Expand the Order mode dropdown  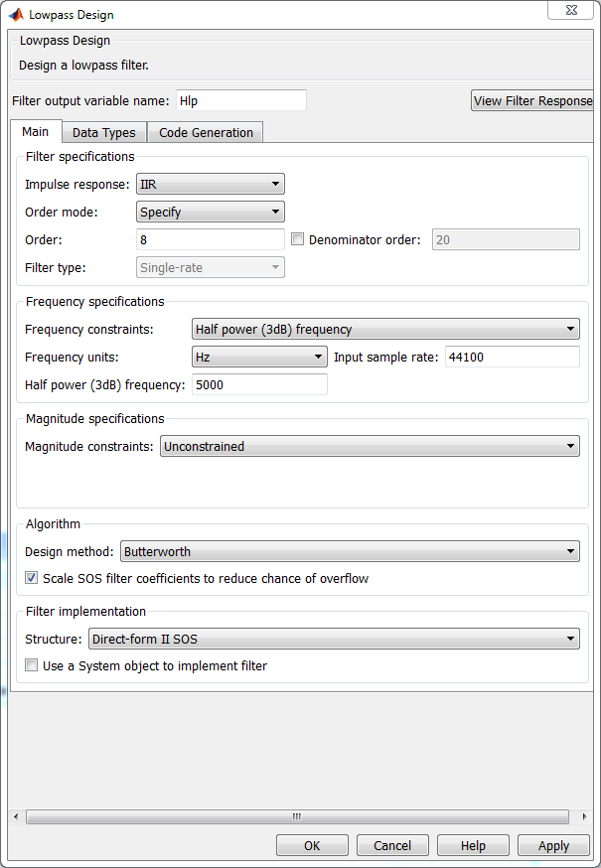(210, 212)
